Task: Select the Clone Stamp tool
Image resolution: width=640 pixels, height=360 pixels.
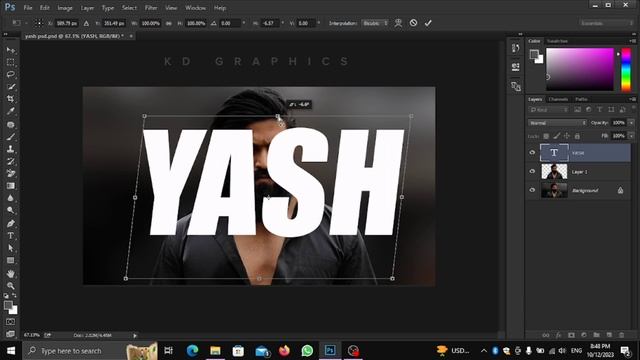Action: (11, 149)
